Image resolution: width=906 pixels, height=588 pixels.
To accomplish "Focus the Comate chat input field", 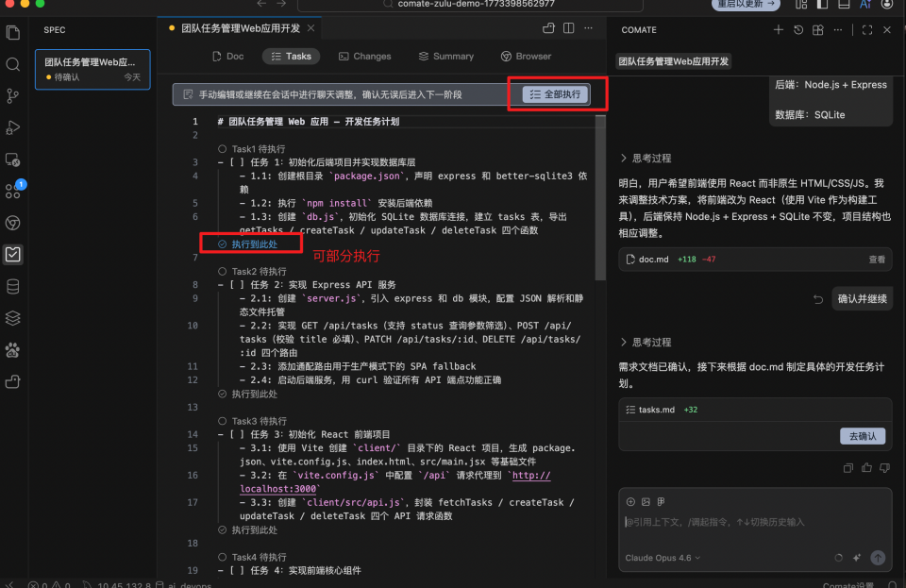I will (755, 522).
